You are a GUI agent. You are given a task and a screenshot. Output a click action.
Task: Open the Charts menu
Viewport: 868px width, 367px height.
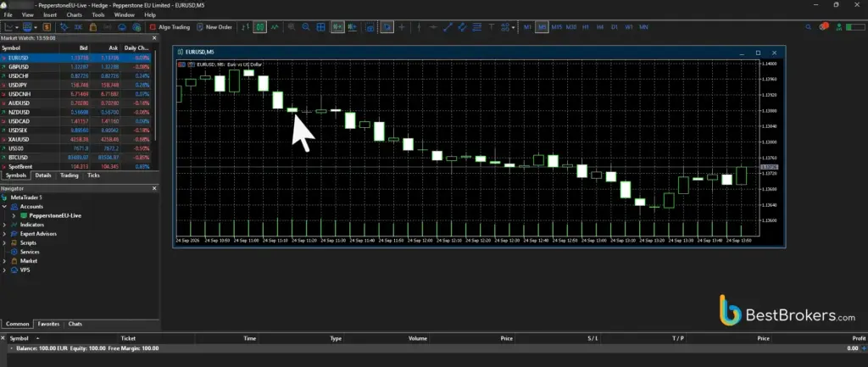coord(75,15)
